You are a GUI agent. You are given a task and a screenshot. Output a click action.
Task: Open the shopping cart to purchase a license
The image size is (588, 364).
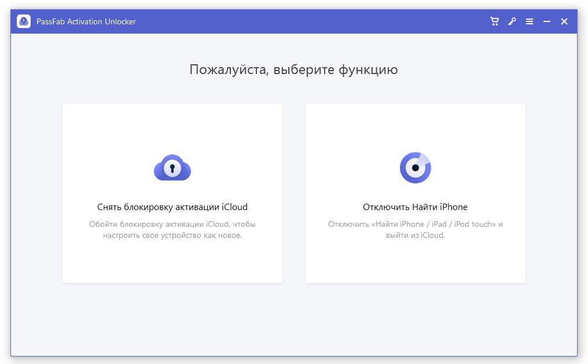(494, 21)
